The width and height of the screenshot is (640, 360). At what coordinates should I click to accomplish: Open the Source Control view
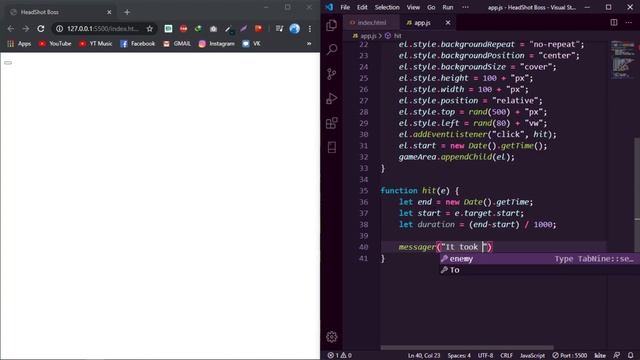coord(332,74)
